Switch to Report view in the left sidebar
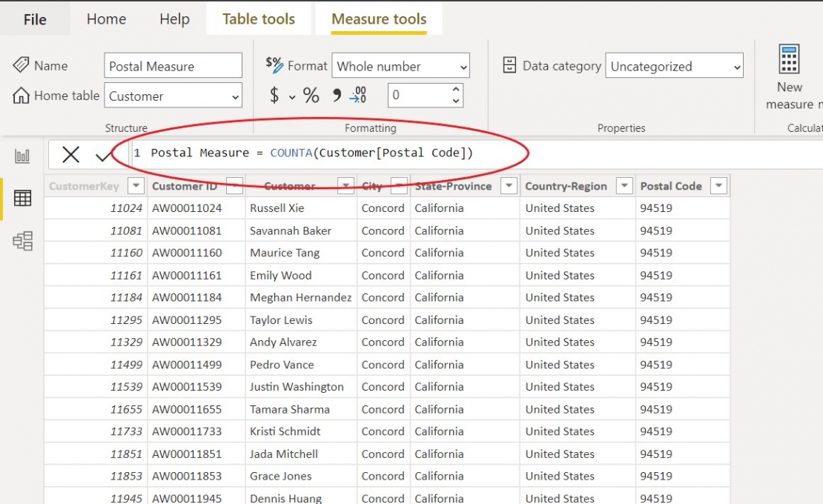The image size is (823, 504). tap(22, 156)
